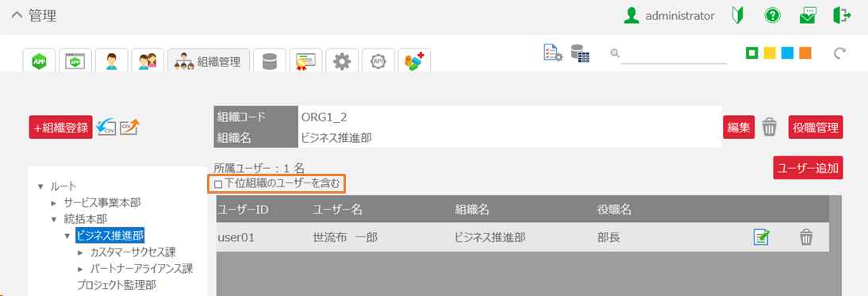Click the ORG1_2 organization code value
This screenshot has height=296, width=868.
pos(325,117)
